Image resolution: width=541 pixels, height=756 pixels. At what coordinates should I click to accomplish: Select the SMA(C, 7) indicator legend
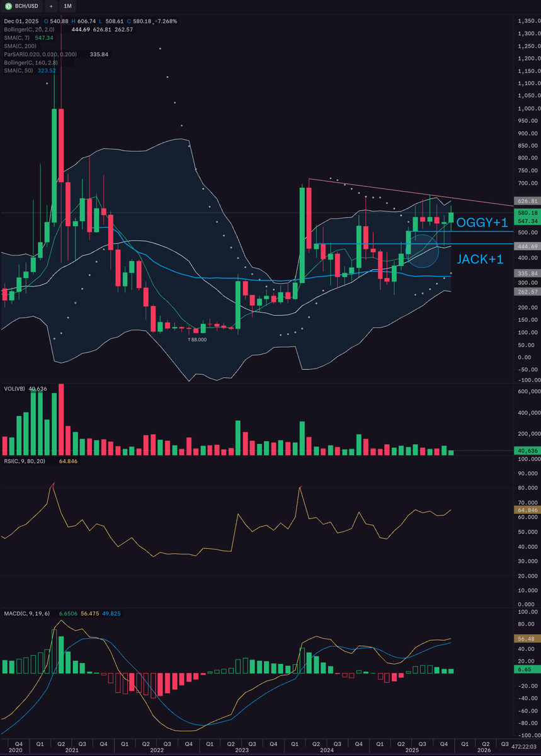point(18,38)
